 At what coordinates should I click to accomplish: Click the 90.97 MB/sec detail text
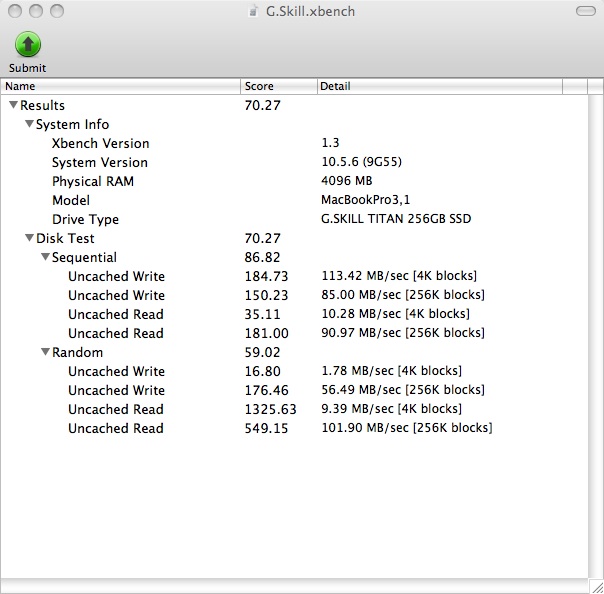coord(403,332)
